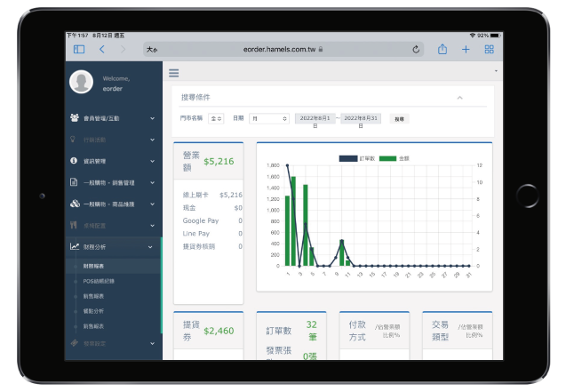Click the 一般購物 - 商品維護 cubes icon
The image size is (566, 392).
pos(75,204)
